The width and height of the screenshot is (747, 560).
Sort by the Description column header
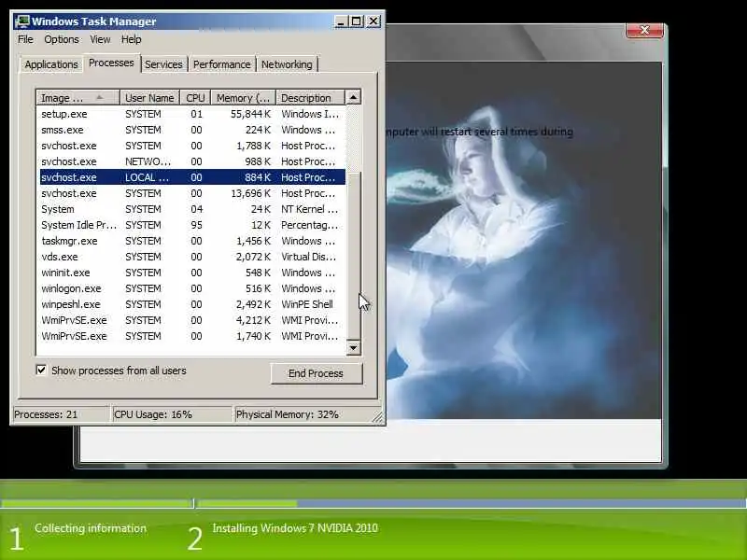click(x=310, y=98)
